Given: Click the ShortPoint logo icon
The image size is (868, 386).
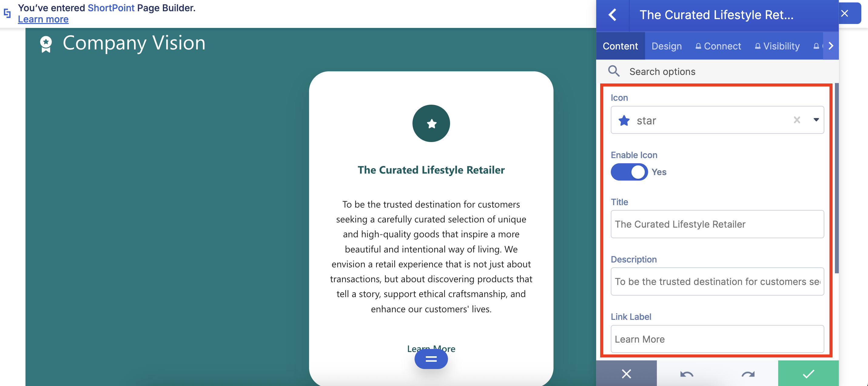Looking at the screenshot, I should 7,13.
